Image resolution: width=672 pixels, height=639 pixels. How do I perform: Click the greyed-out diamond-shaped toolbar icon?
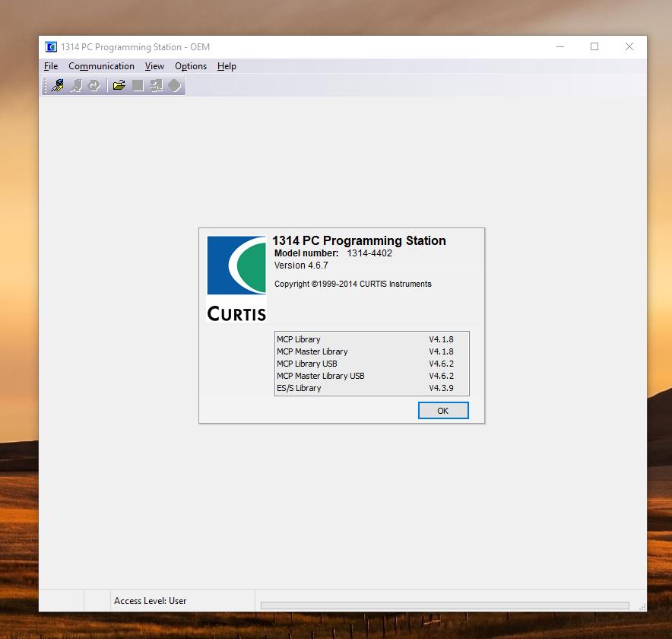[x=174, y=86]
